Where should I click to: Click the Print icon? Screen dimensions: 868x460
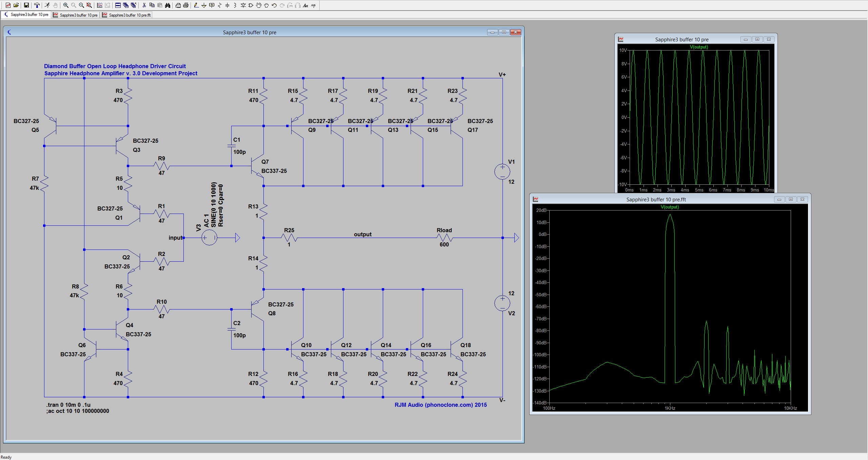click(x=186, y=5)
